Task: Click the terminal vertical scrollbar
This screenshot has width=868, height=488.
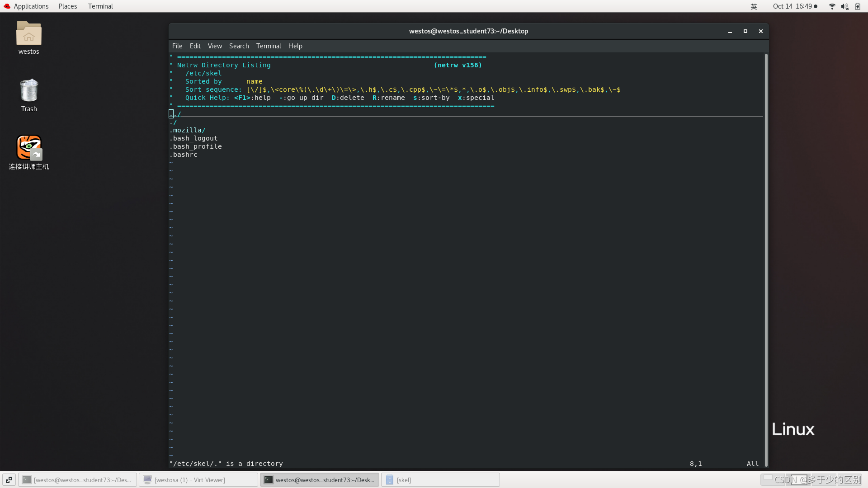Action: (766, 260)
